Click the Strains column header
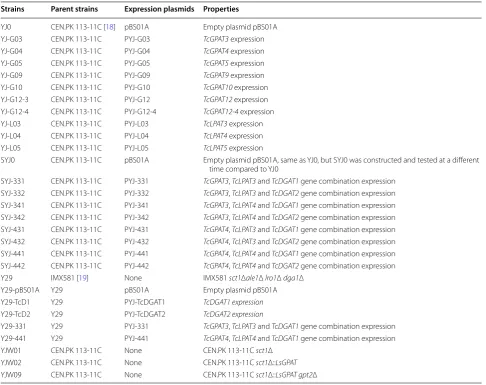This screenshot has width=486, height=385. 12,9
